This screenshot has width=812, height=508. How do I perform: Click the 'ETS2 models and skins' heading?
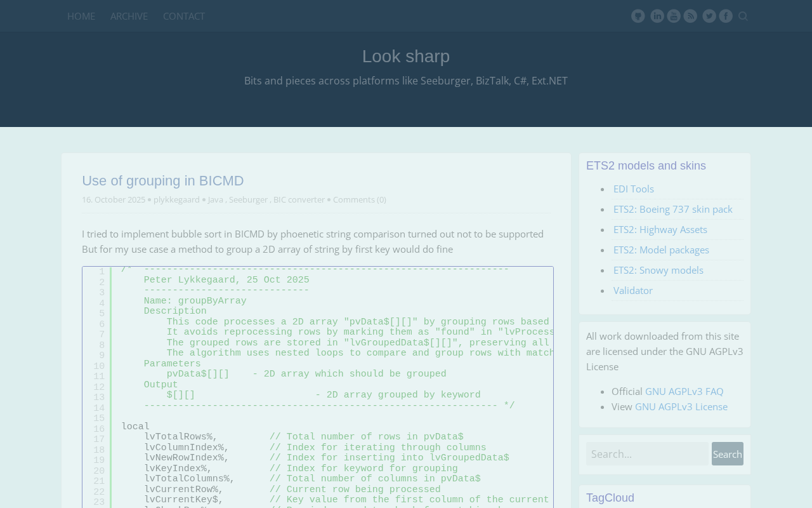point(646,166)
